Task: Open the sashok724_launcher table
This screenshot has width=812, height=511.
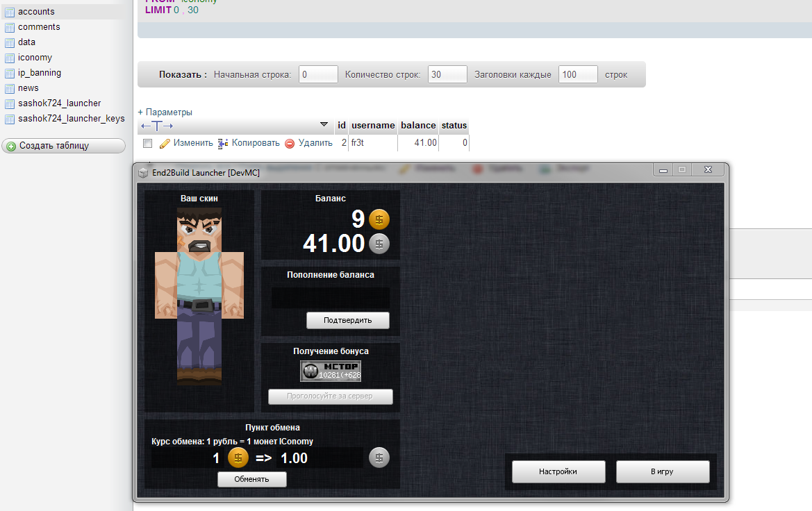Action: tap(59, 103)
